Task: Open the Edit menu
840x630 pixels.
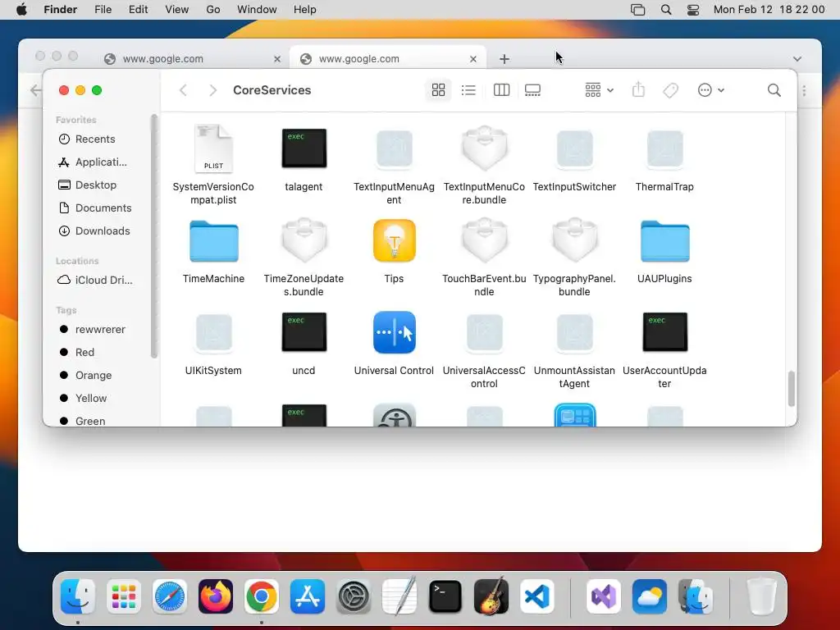Action: tap(138, 10)
